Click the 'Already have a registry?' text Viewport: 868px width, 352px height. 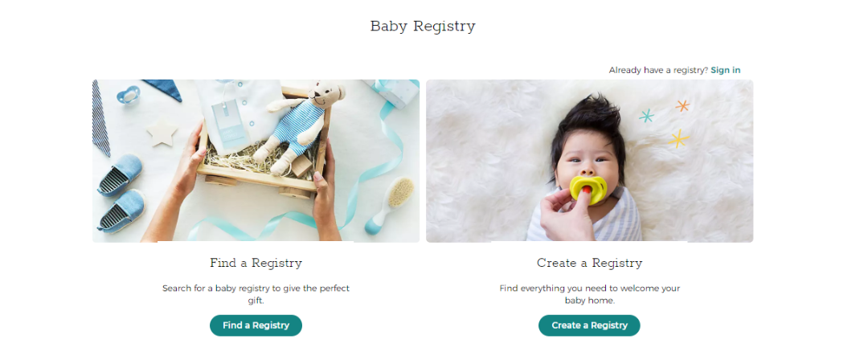pyautogui.click(x=658, y=70)
